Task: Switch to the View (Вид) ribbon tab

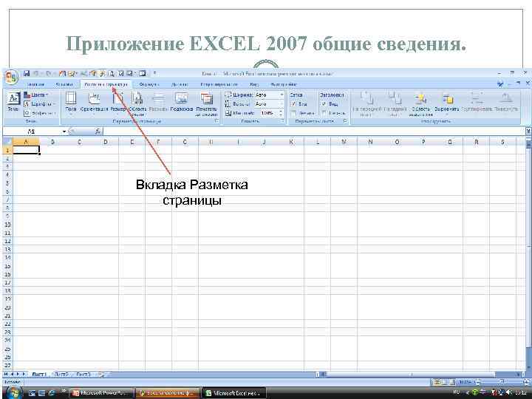Action: click(254, 84)
